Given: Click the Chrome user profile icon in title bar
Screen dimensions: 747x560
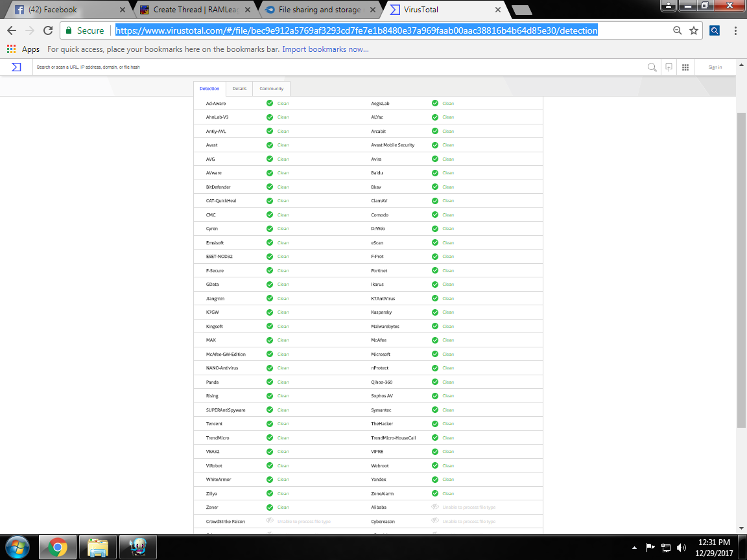Looking at the screenshot, I should pyautogui.click(x=669, y=5).
